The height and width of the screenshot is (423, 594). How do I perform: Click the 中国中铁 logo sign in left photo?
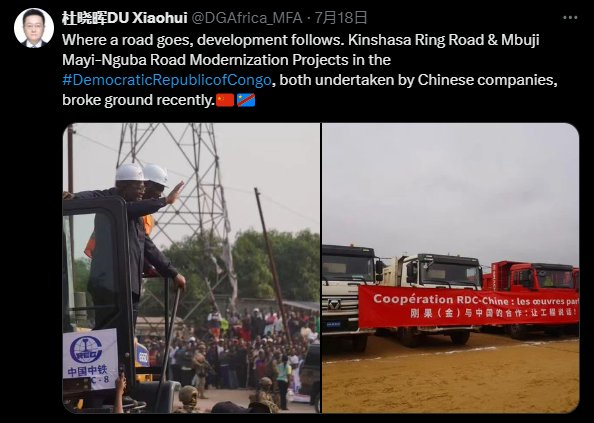pyautogui.click(x=90, y=359)
